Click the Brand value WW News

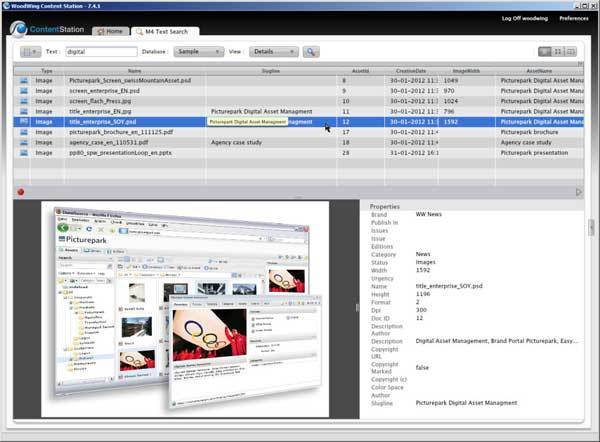click(429, 214)
